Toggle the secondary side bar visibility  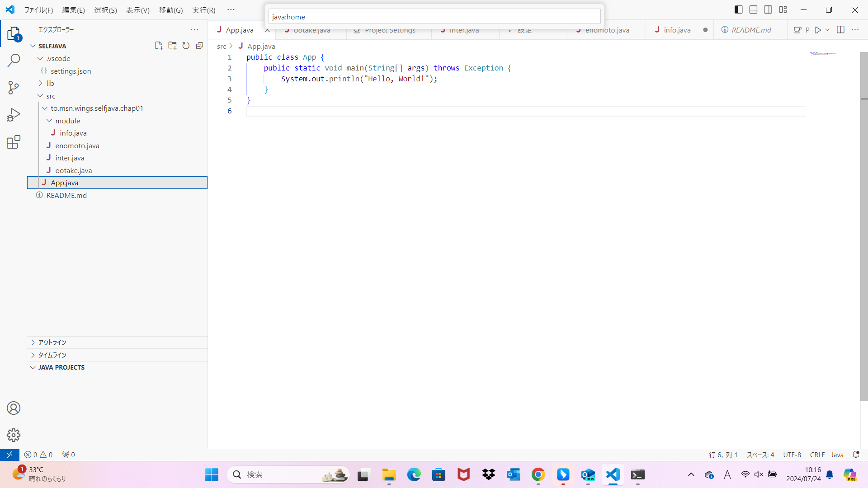[768, 9]
